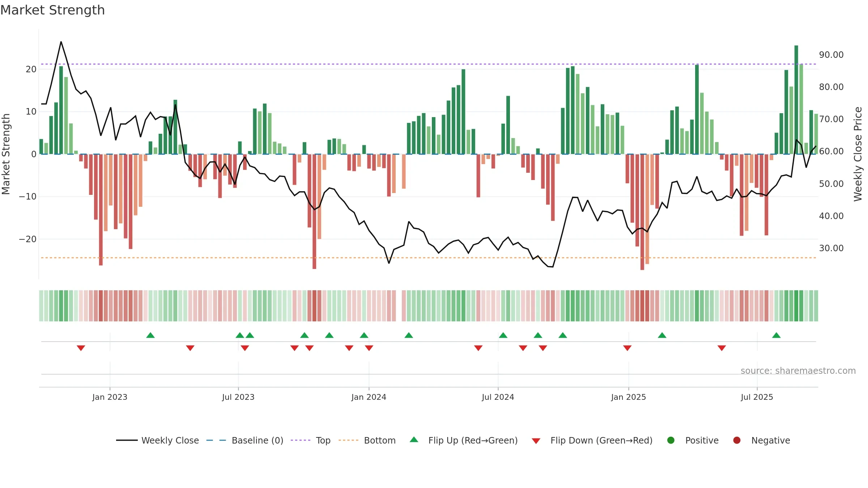Toggle the Baseline (0) legend entry
This screenshot has width=868, height=488.
(245, 440)
